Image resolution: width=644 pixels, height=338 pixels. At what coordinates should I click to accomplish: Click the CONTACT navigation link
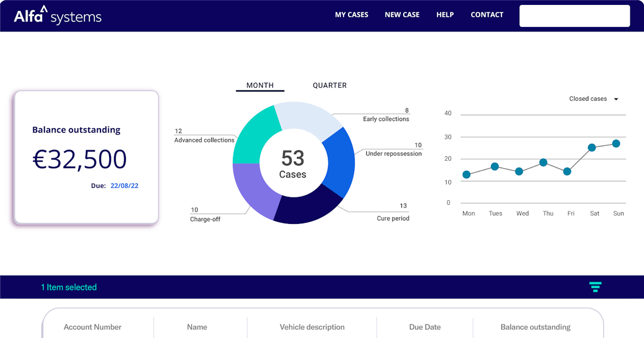[487, 15]
